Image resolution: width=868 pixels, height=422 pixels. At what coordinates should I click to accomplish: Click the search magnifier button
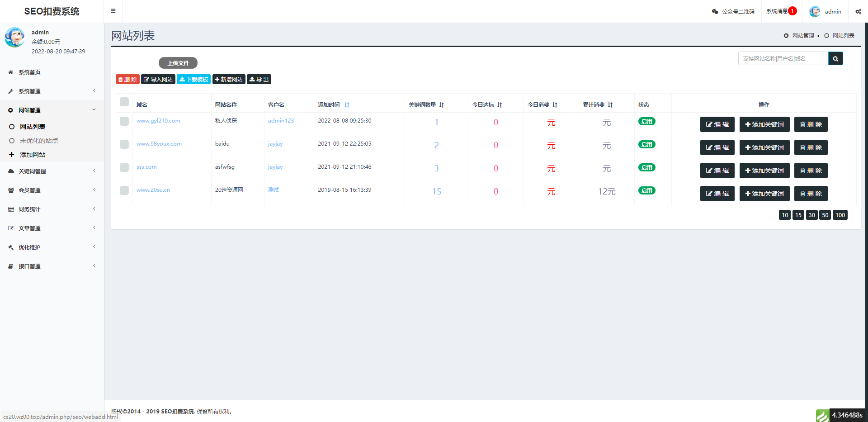pyautogui.click(x=835, y=58)
